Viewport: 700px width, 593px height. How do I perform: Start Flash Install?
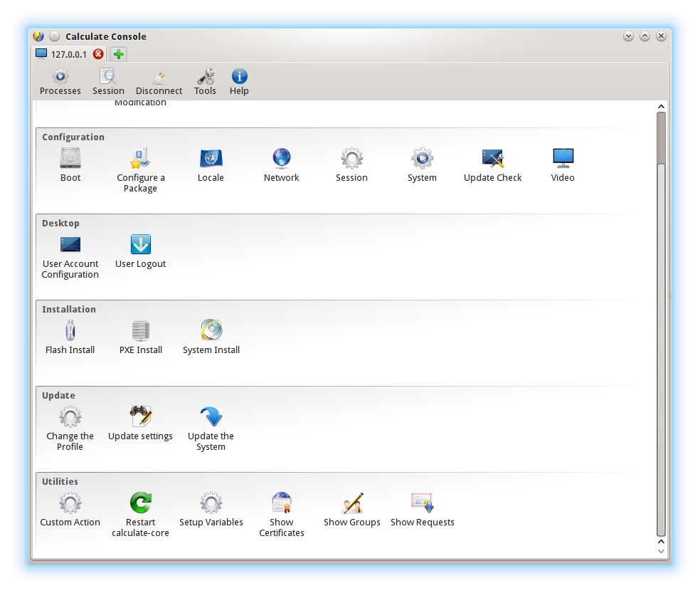tap(70, 337)
